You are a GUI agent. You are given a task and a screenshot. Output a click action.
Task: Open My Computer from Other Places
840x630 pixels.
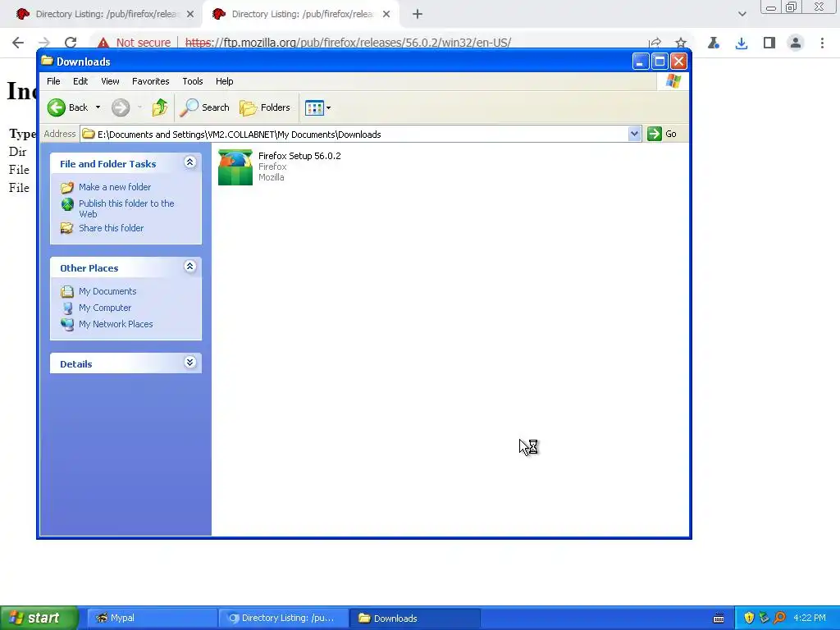pyautogui.click(x=104, y=308)
